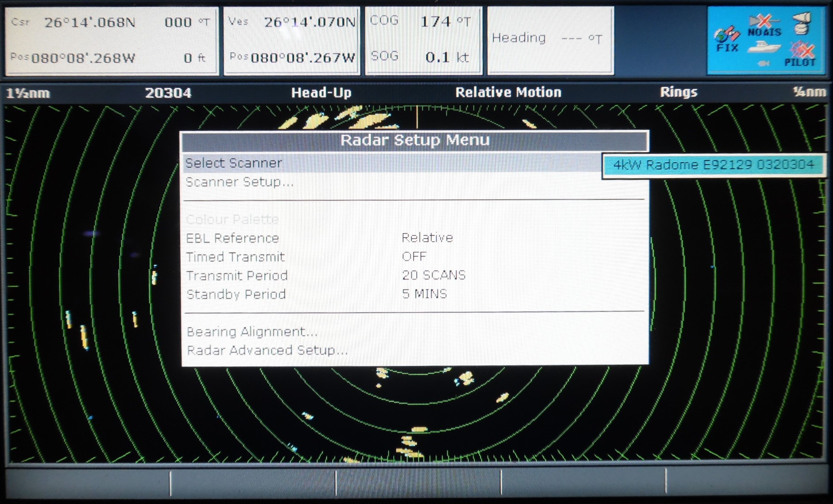The width and height of the screenshot is (833, 504).
Task: Click the small fish icon
Action: [x=763, y=63]
